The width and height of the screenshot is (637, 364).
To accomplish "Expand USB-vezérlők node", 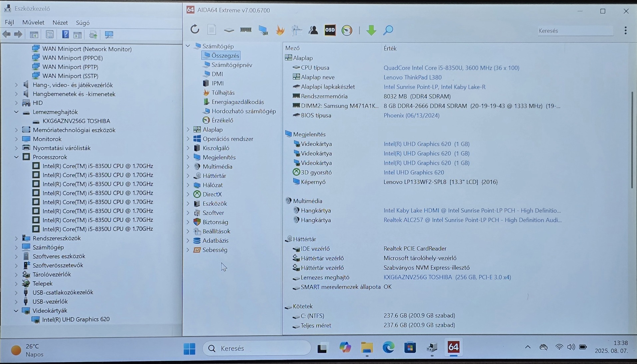I will [x=16, y=302].
